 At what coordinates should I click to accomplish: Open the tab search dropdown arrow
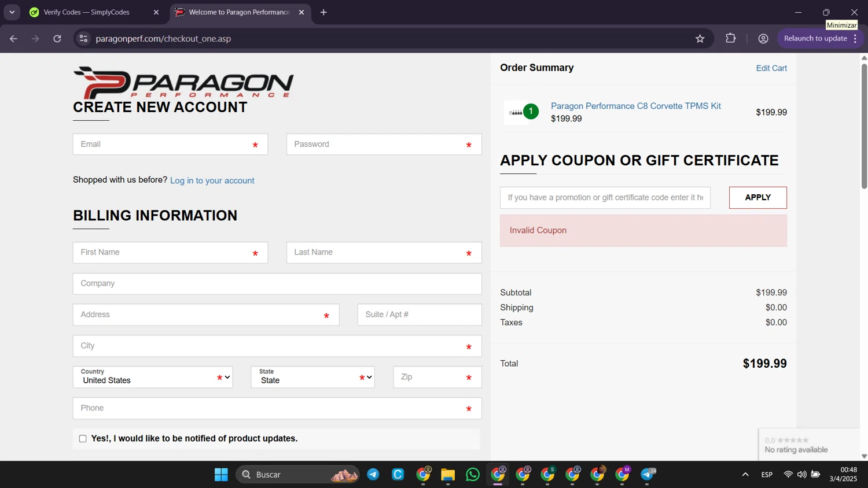pyautogui.click(x=12, y=12)
